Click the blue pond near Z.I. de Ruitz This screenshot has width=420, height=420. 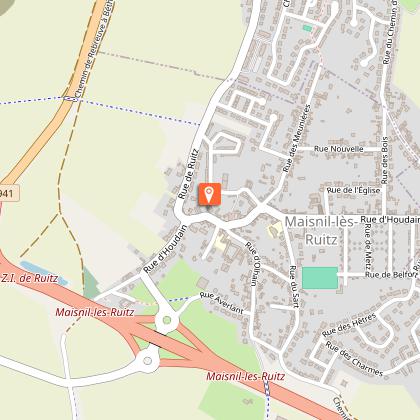(x=43, y=273)
